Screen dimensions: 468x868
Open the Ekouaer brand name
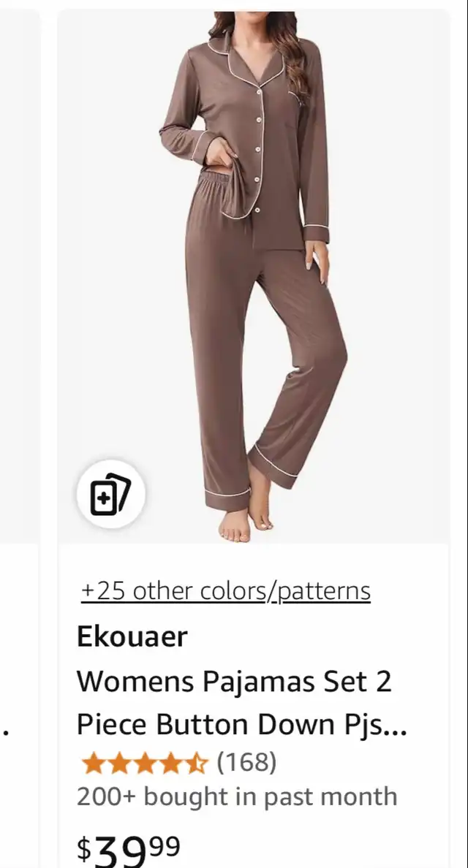pos(132,636)
